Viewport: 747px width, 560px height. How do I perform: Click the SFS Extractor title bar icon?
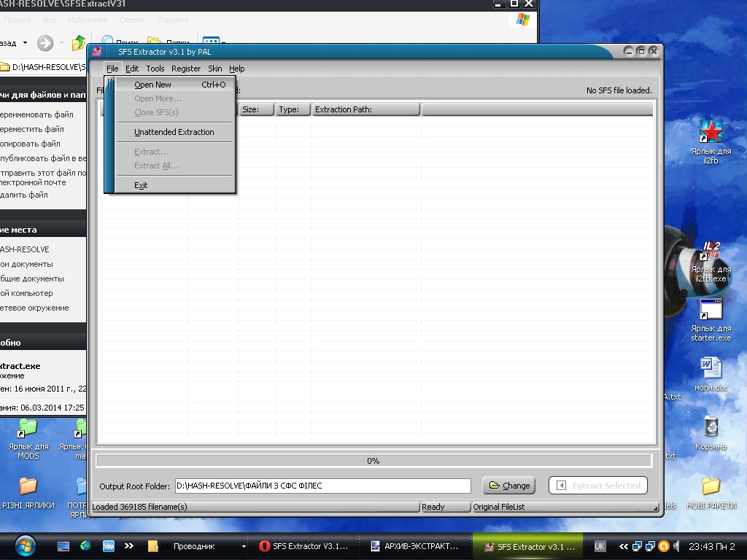pos(97,51)
